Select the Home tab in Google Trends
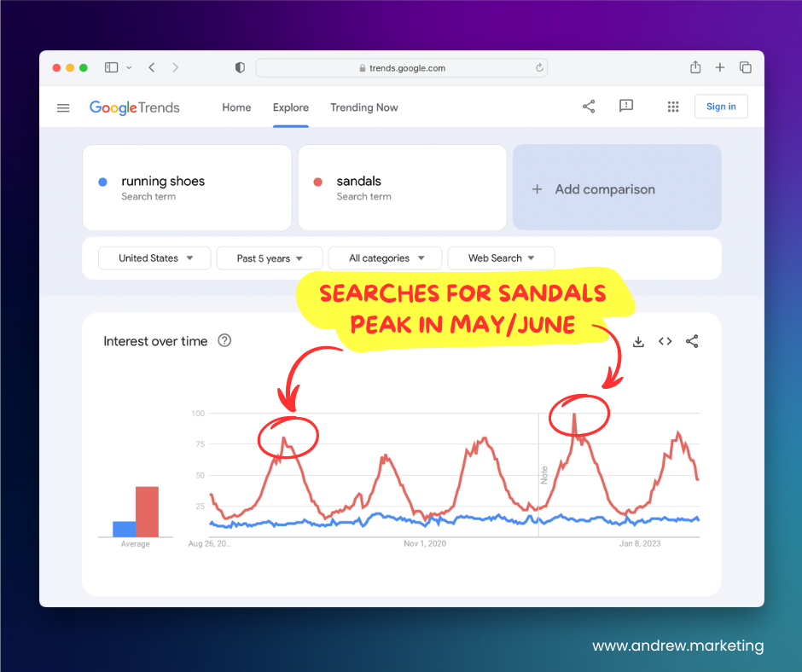Screen dimensions: 802x672 click(x=236, y=107)
